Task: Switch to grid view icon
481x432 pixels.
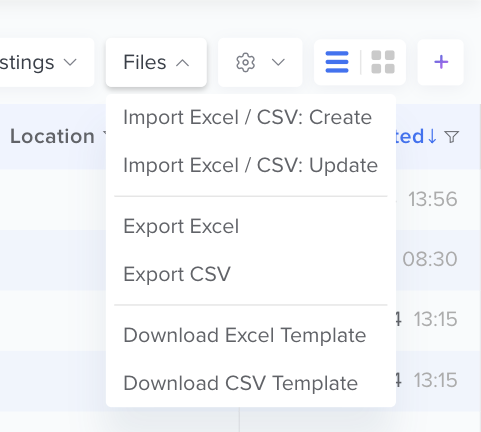Action: [383, 62]
